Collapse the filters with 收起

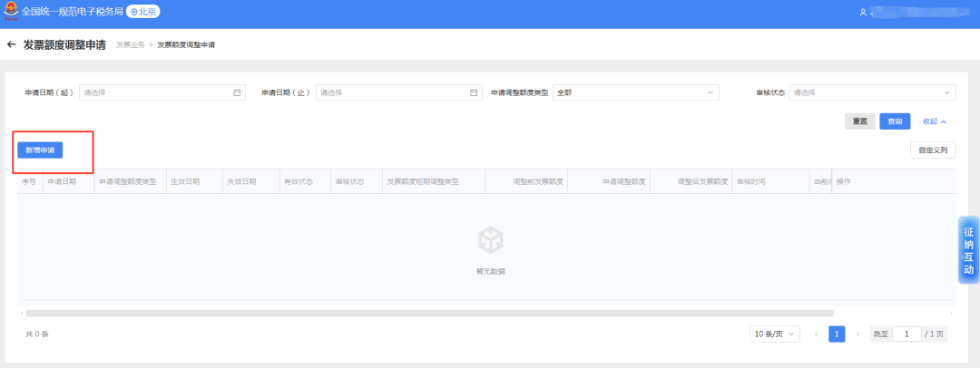coord(934,121)
